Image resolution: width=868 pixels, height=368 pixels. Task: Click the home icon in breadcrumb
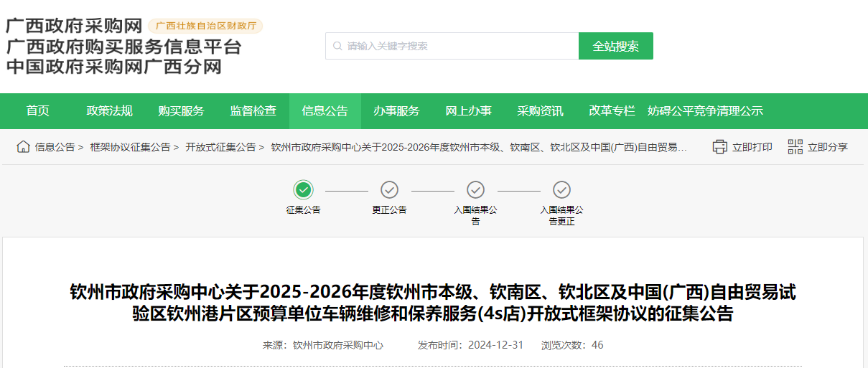pos(23,147)
